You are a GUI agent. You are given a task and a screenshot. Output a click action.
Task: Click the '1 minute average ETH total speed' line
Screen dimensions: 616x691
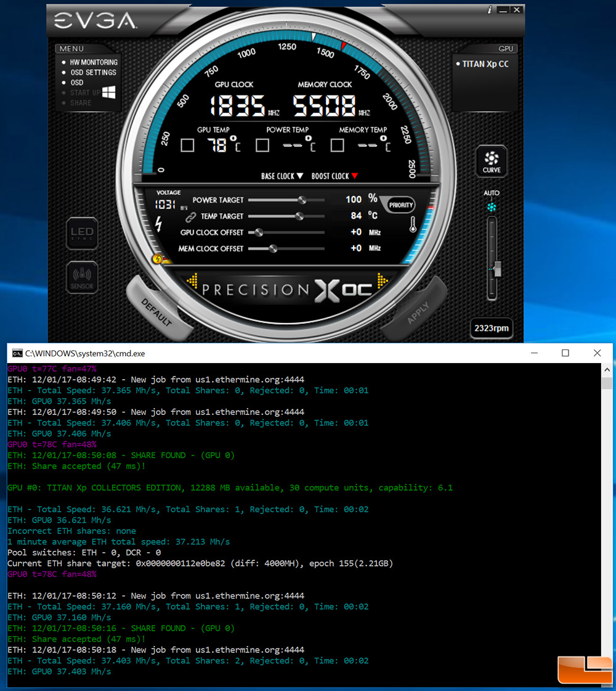pyautogui.click(x=118, y=542)
